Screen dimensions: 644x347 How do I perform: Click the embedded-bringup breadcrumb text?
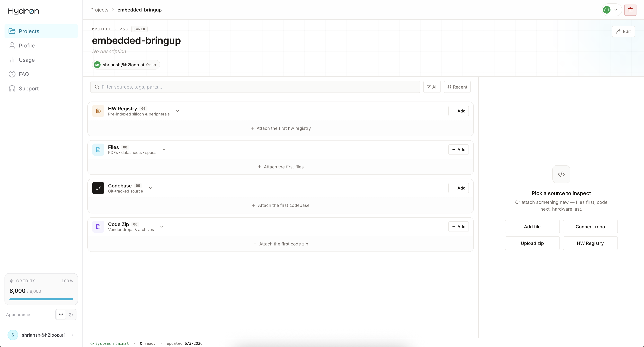tap(140, 10)
